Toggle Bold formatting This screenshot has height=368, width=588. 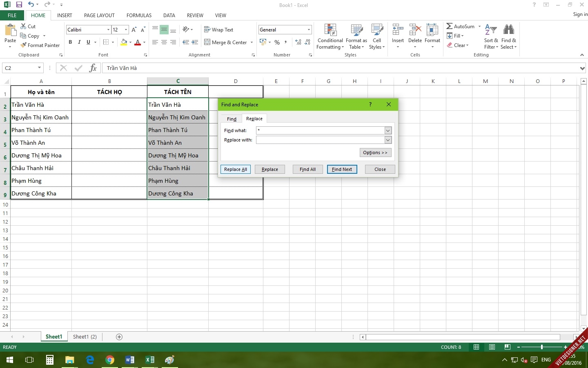click(x=70, y=42)
